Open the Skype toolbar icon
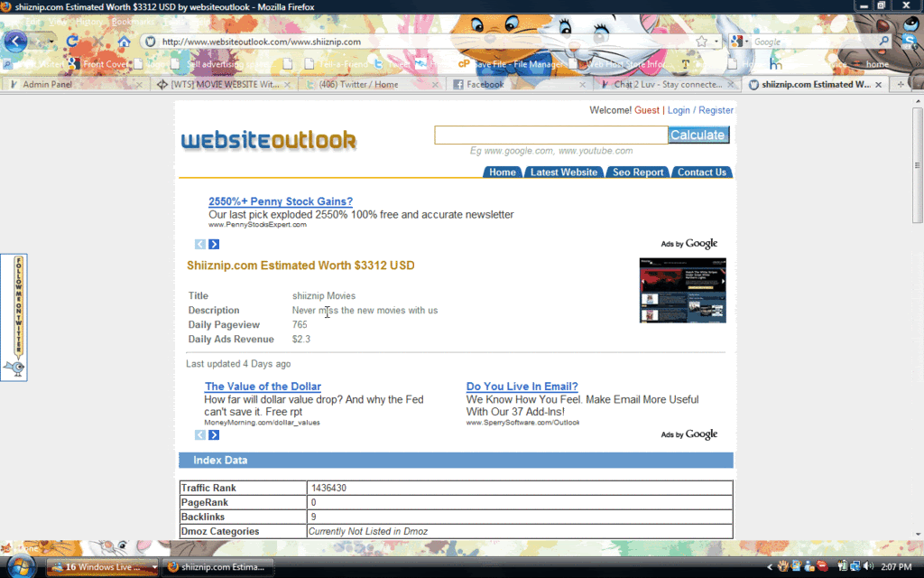The width and height of the screenshot is (924, 578). pyautogui.click(x=910, y=42)
